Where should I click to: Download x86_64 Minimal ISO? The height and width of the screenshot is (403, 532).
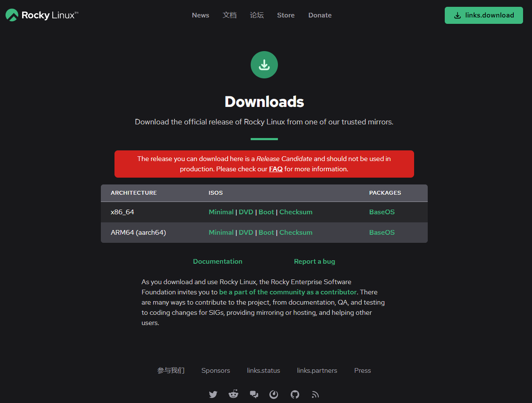coord(221,212)
